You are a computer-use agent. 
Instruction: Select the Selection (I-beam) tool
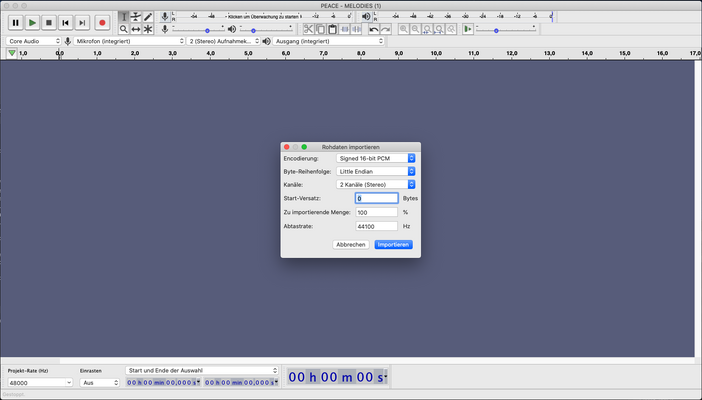pos(124,17)
